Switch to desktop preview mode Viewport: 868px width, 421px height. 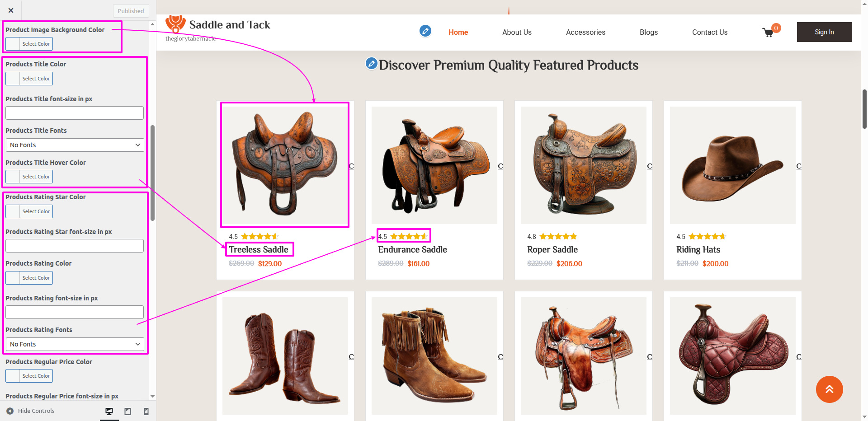[109, 411]
